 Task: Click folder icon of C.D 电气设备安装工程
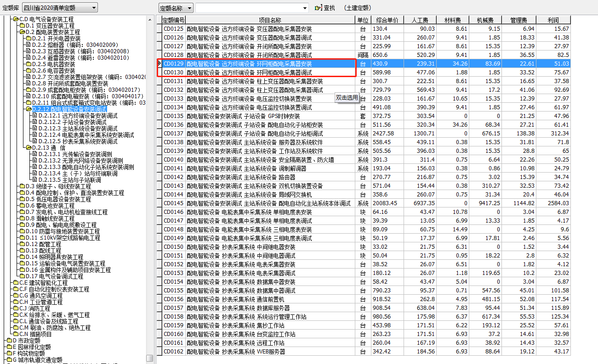(x=16, y=19)
